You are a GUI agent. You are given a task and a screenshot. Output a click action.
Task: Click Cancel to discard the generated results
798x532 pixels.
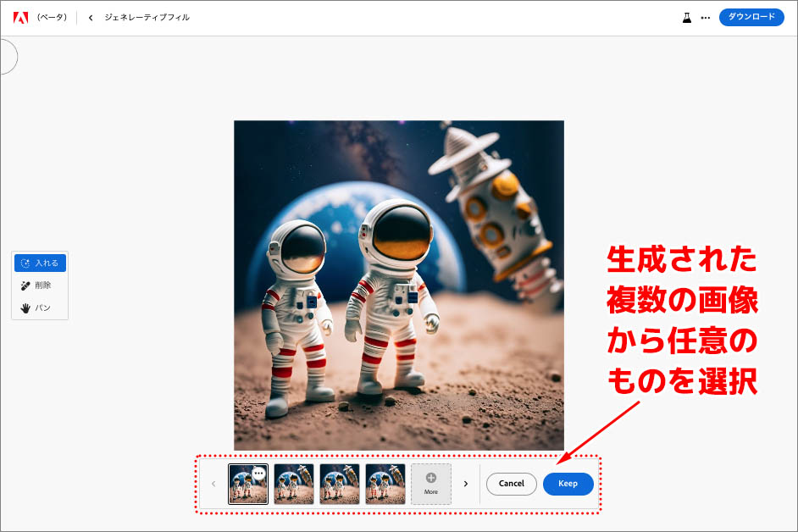(512, 484)
